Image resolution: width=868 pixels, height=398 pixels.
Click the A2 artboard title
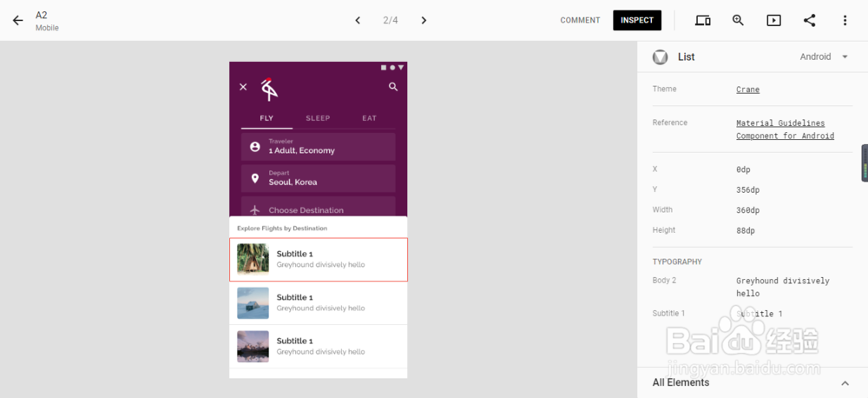click(42, 15)
